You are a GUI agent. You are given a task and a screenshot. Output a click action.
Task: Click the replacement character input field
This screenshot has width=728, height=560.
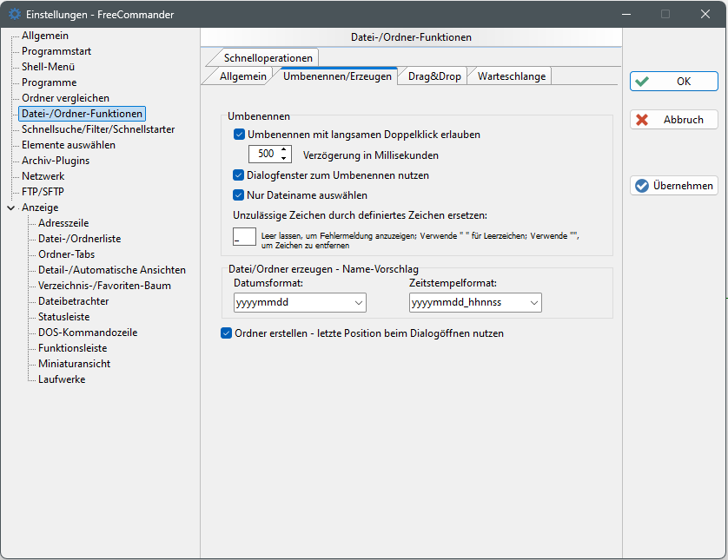(244, 236)
